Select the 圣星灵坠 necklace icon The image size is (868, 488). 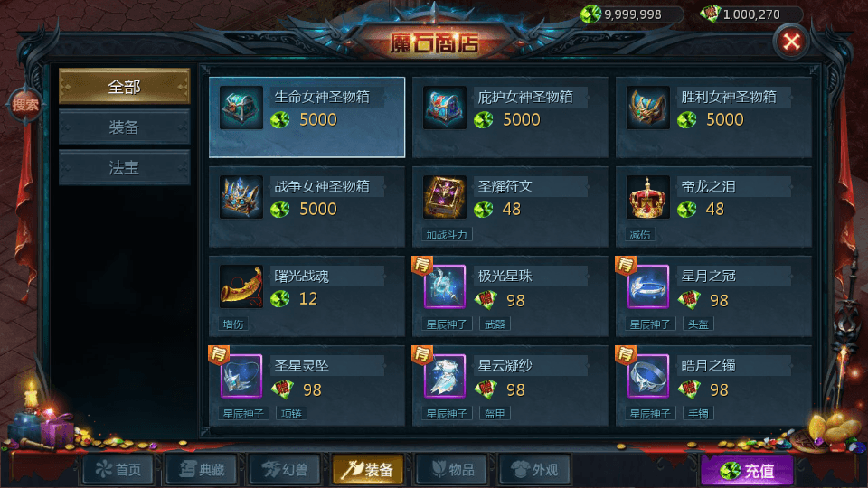[x=241, y=376]
